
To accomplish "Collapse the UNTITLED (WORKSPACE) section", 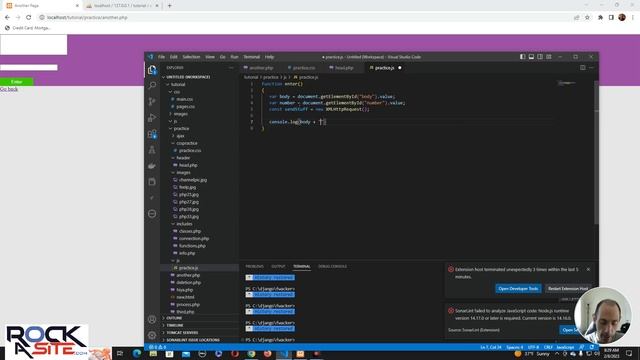I will [x=188, y=77].
